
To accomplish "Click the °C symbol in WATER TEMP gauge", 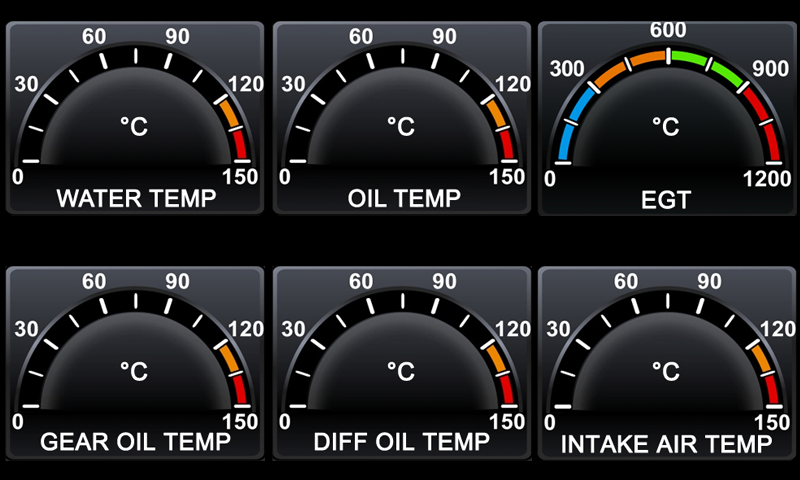I will 134,127.
